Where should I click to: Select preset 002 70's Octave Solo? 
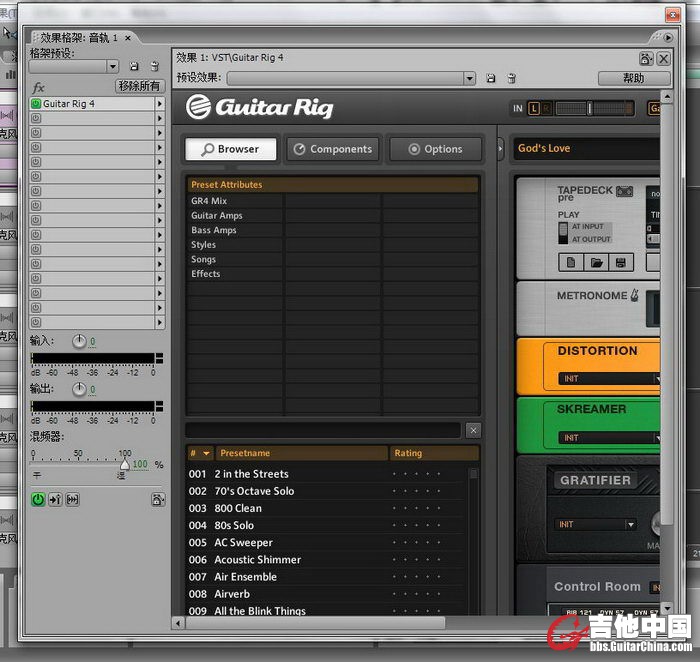(326, 491)
